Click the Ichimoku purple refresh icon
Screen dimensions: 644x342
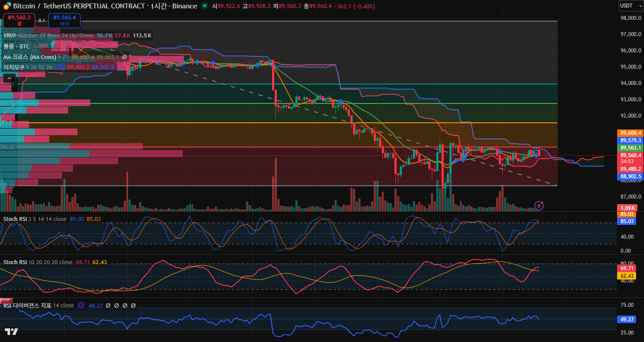[x=60, y=67]
